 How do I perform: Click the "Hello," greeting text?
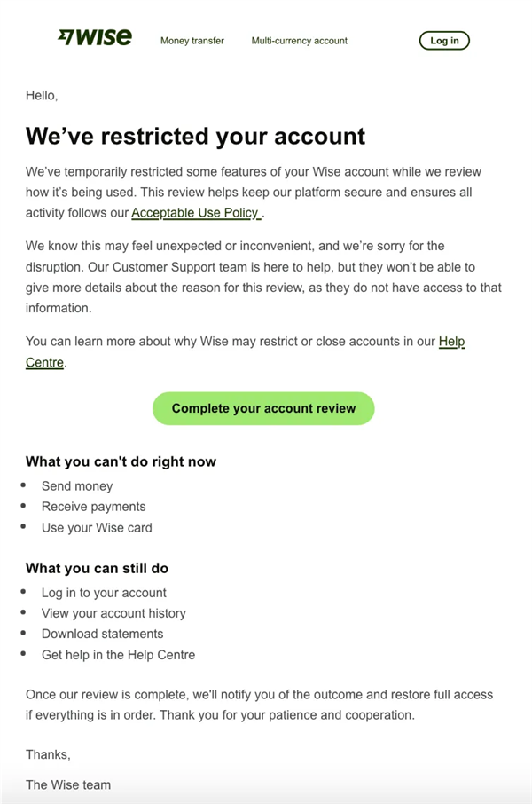(x=42, y=94)
